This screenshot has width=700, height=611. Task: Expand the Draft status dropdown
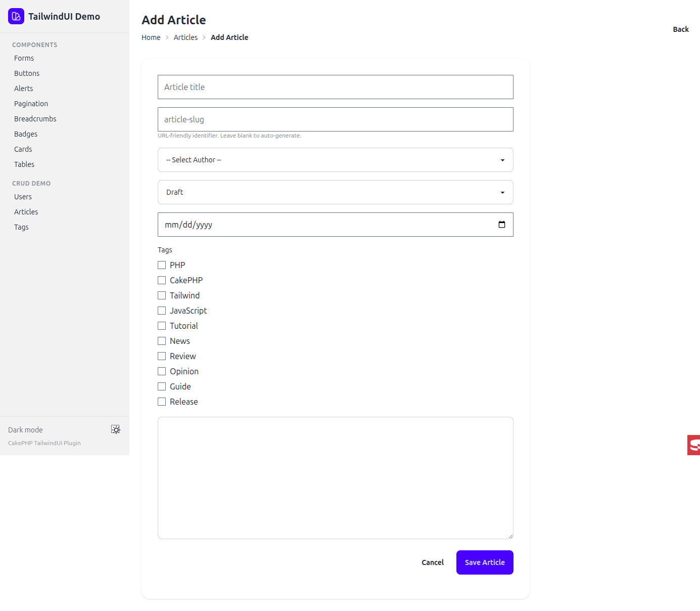pyautogui.click(x=336, y=192)
